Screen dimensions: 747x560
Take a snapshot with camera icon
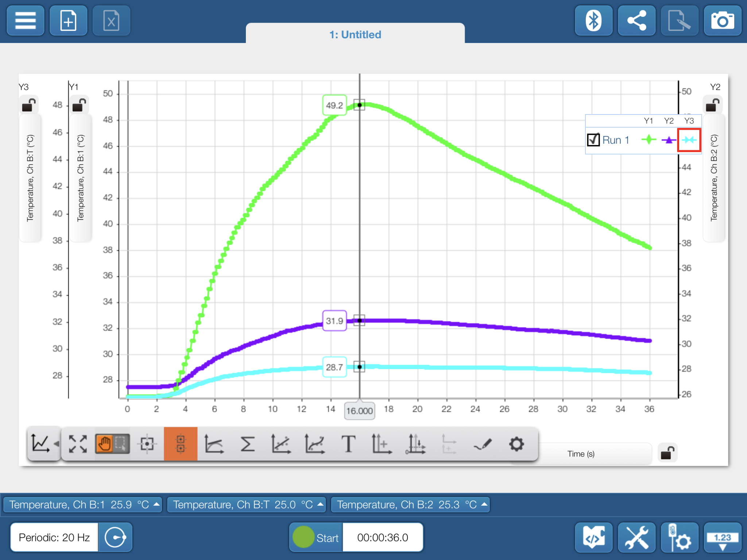tap(722, 21)
